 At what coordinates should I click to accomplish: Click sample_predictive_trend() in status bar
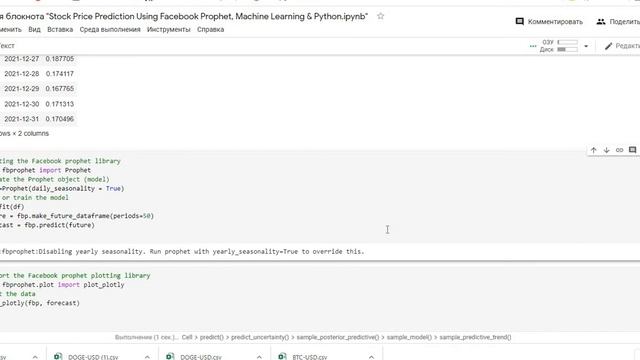pyautogui.click(x=475, y=337)
